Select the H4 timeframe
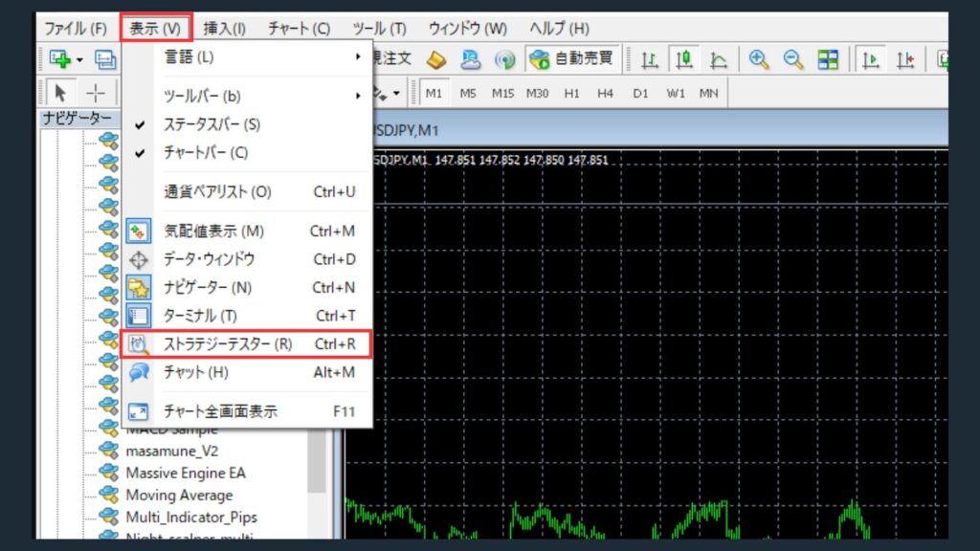980x551 pixels. pos(605,93)
